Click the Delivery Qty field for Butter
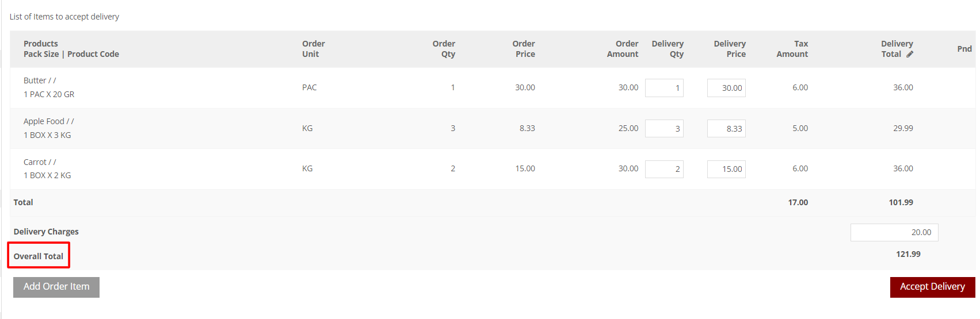 tap(664, 88)
